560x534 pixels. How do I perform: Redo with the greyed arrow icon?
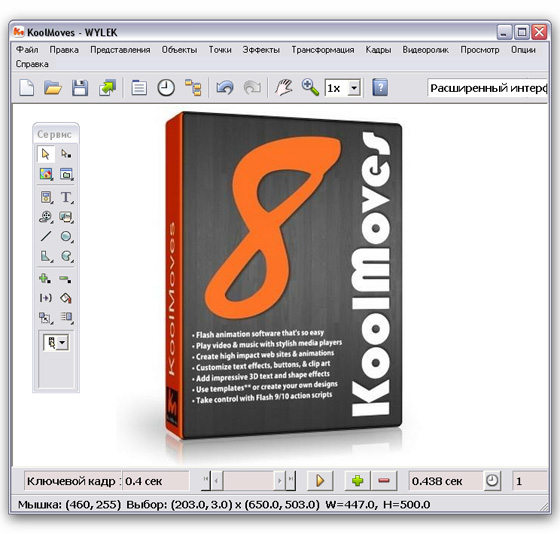click(252, 88)
